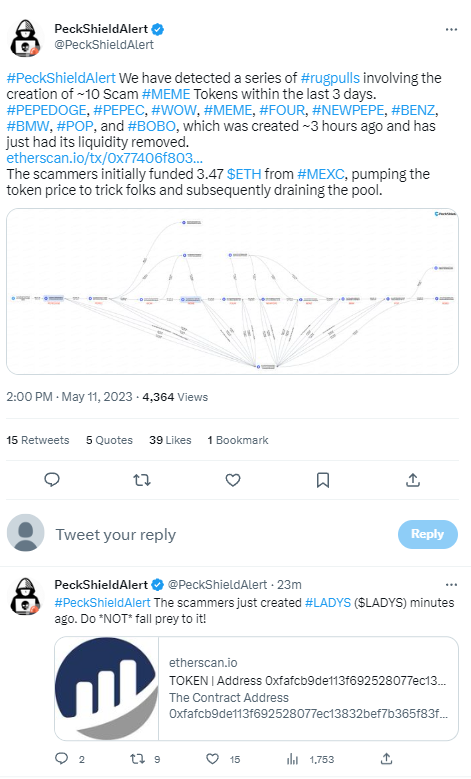Like the LADYS reply tweet
471x779 pixels.
coord(213,759)
